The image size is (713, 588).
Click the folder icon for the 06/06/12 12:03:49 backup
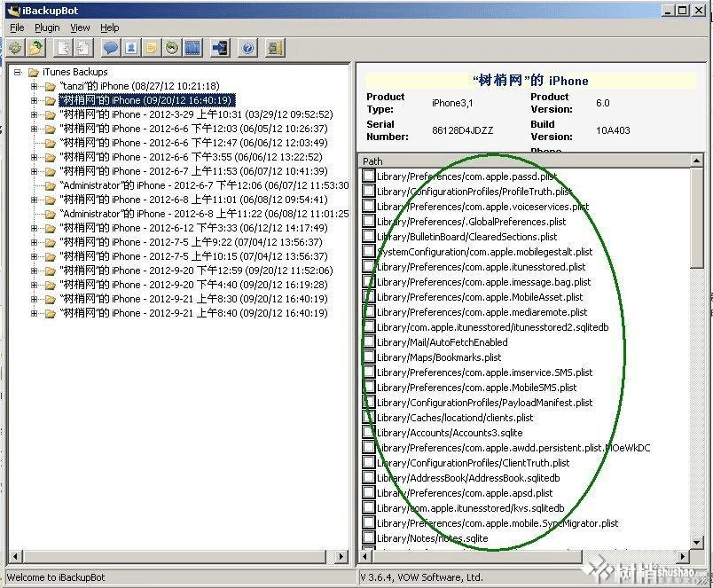click(50, 144)
